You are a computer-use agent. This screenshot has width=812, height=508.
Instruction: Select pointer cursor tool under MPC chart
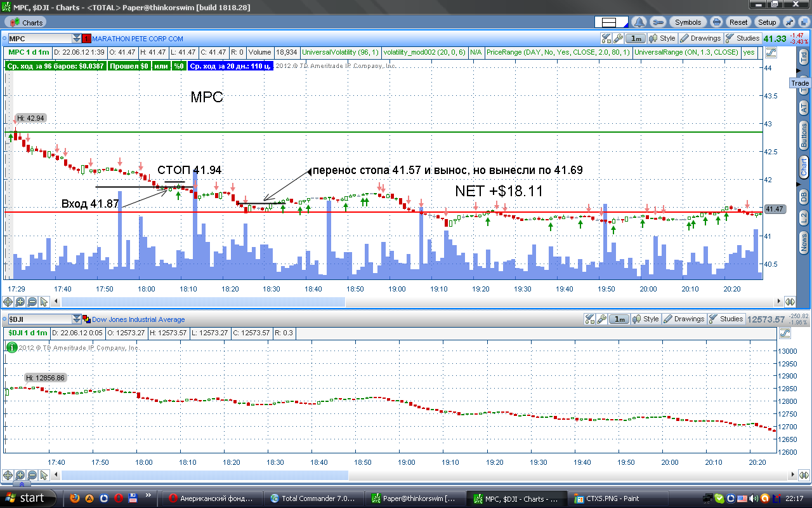[44, 302]
